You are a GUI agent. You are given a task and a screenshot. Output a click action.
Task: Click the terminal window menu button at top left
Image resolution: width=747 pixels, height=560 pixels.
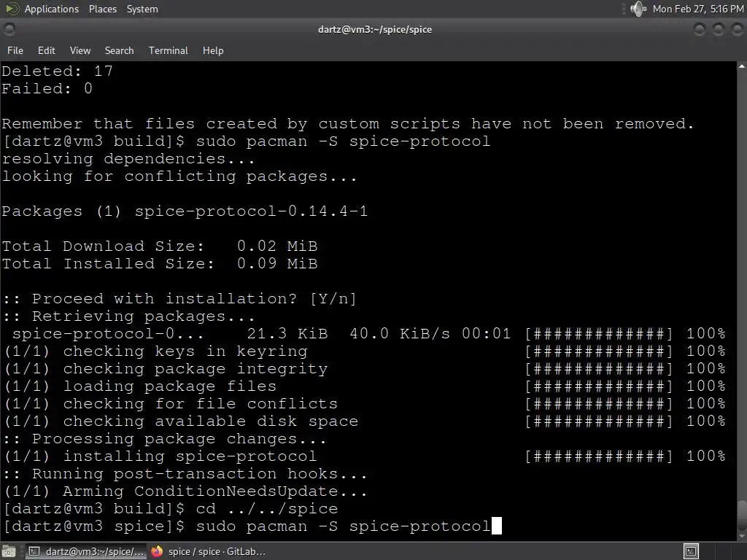tap(9, 29)
